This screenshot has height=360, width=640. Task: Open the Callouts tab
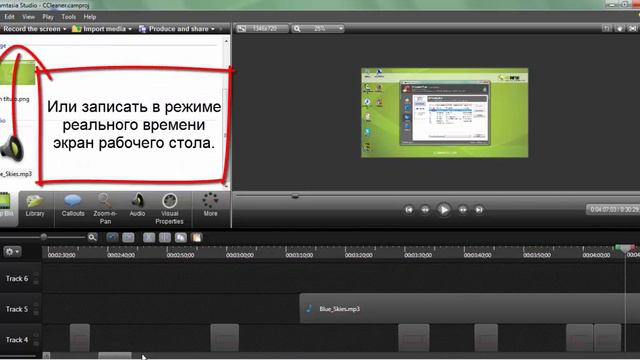[73, 206]
